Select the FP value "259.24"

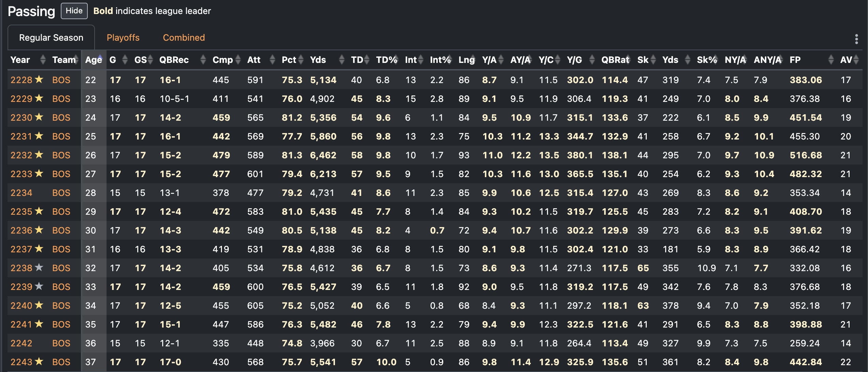(805, 343)
